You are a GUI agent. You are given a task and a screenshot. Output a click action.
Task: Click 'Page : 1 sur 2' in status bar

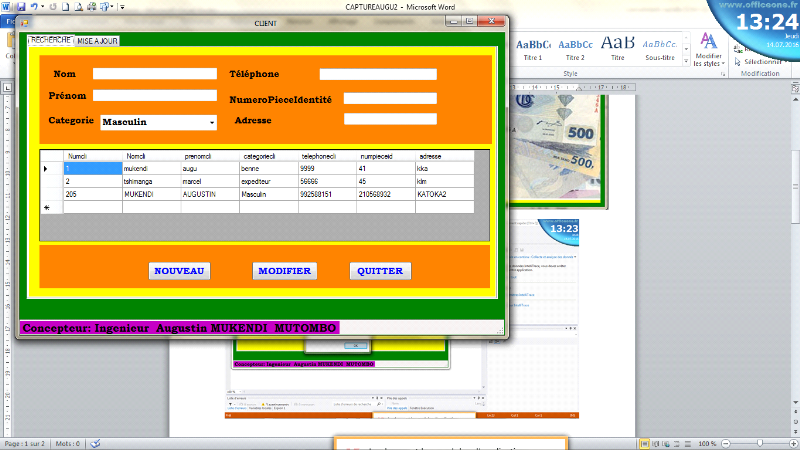24,444
